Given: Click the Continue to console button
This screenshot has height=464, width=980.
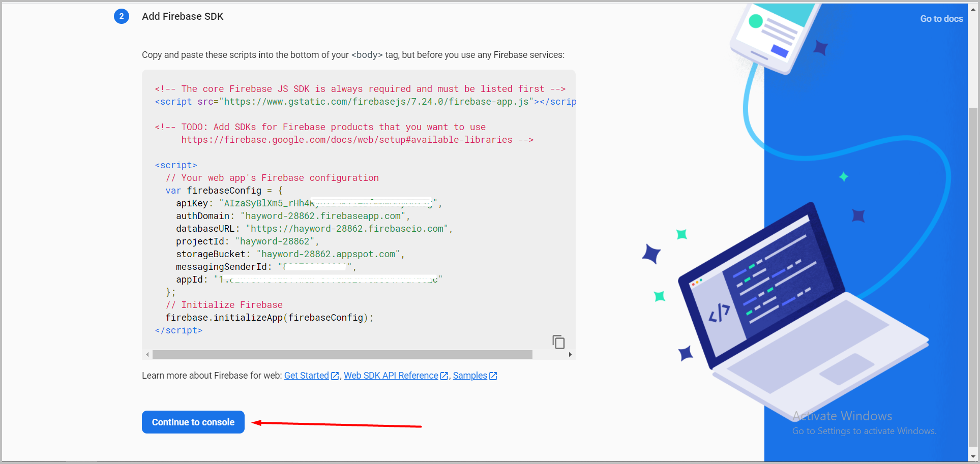Looking at the screenshot, I should pos(193,422).
